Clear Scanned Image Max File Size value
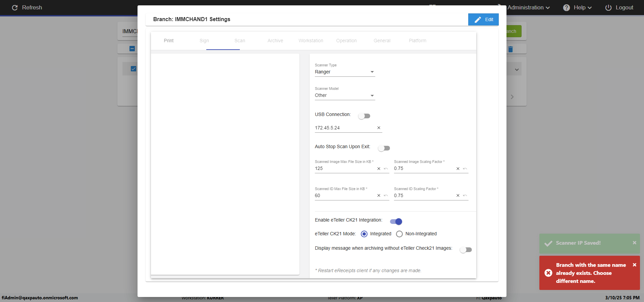The image size is (644, 302). (x=379, y=169)
